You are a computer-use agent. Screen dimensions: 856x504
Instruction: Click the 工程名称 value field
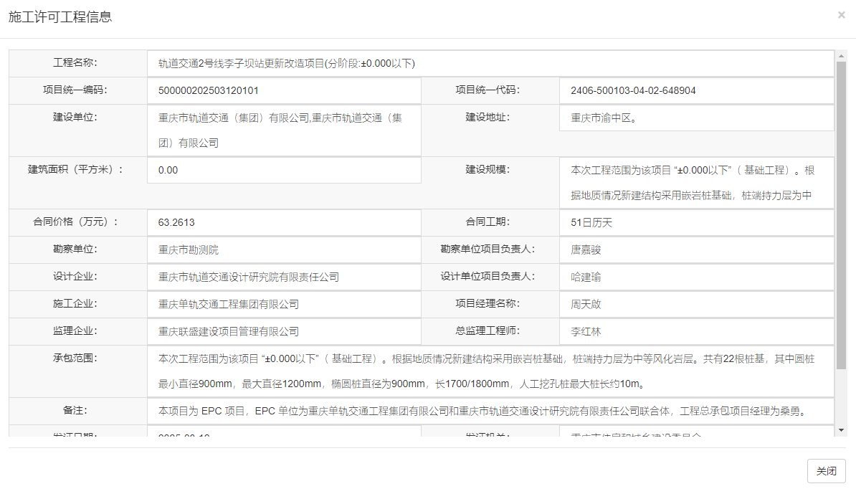(287, 63)
